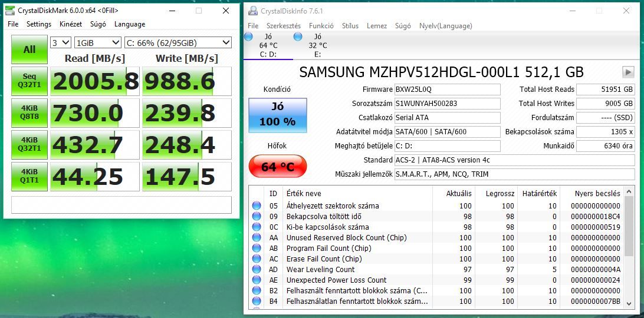644x318 pixels.
Task: Click the Write [MB/s] column heading
Action: pyautogui.click(x=187, y=58)
